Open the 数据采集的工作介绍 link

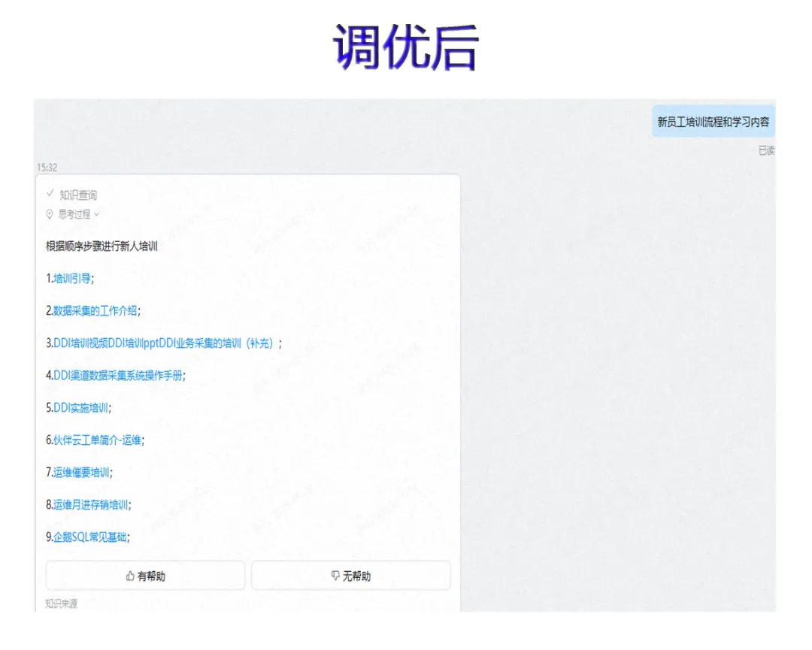95,310
